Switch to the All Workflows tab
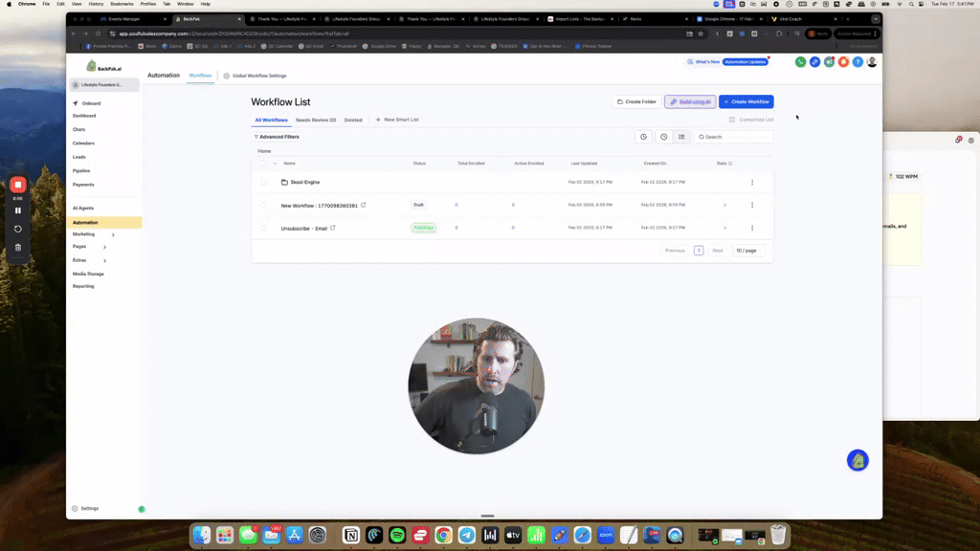This screenshot has width=980, height=551. 271,120
